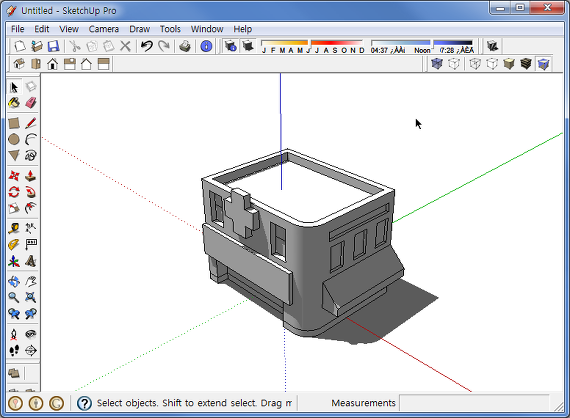Pick the Axes tool
This screenshot has height=418, width=570.
pyautogui.click(x=14, y=261)
